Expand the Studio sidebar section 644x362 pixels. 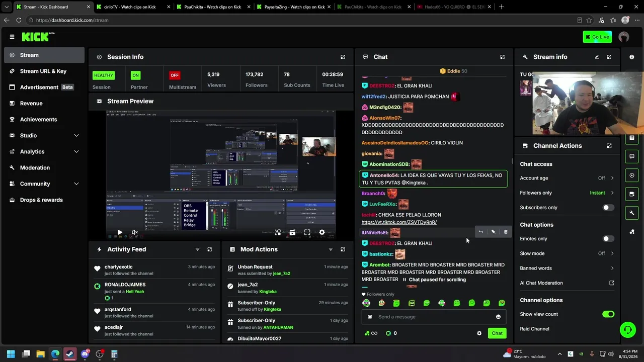pyautogui.click(x=44, y=136)
